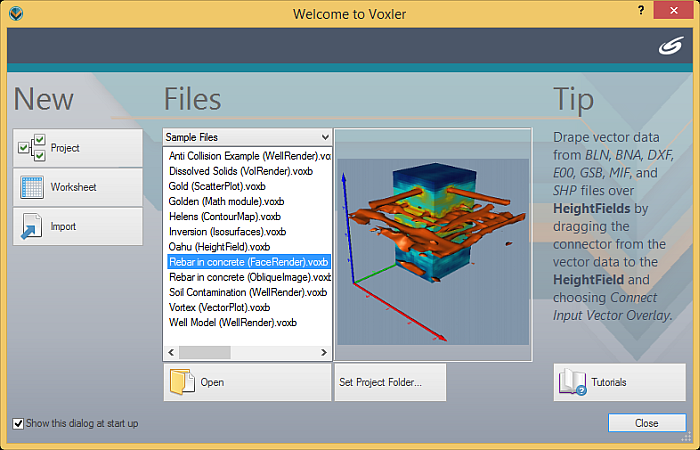Click the horizontal scrollbar thumb of file list
The height and width of the screenshot is (450, 700).
pyautogui.click(x=205, y=353)
